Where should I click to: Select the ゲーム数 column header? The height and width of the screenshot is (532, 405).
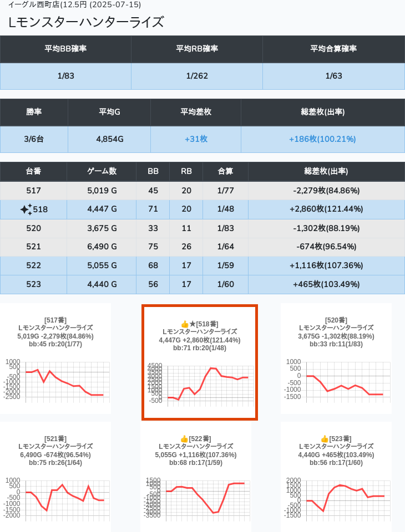[102, 171]
